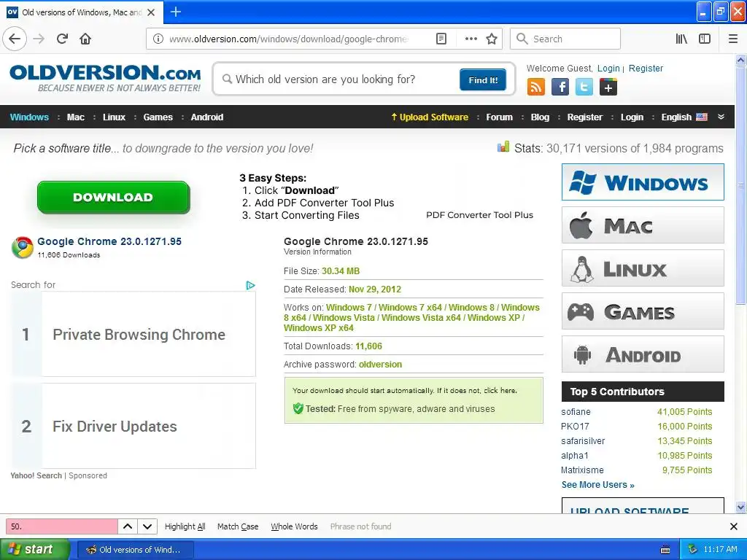Find next match arrow in find bar
This screenshot has height=560, width=747.
click(147, 526)
